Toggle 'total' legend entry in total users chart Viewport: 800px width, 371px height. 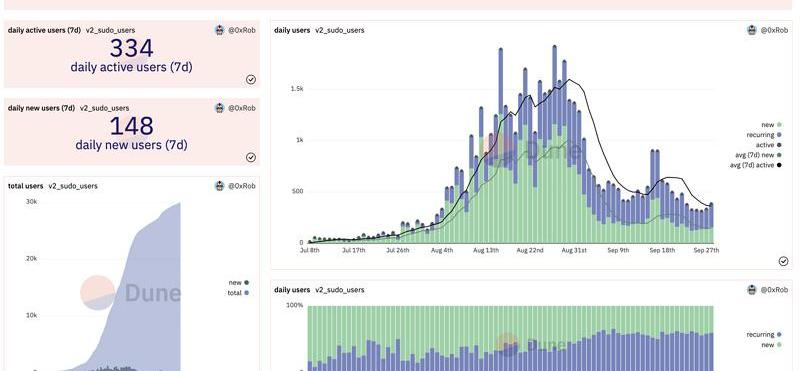click(x=238, y=293)
